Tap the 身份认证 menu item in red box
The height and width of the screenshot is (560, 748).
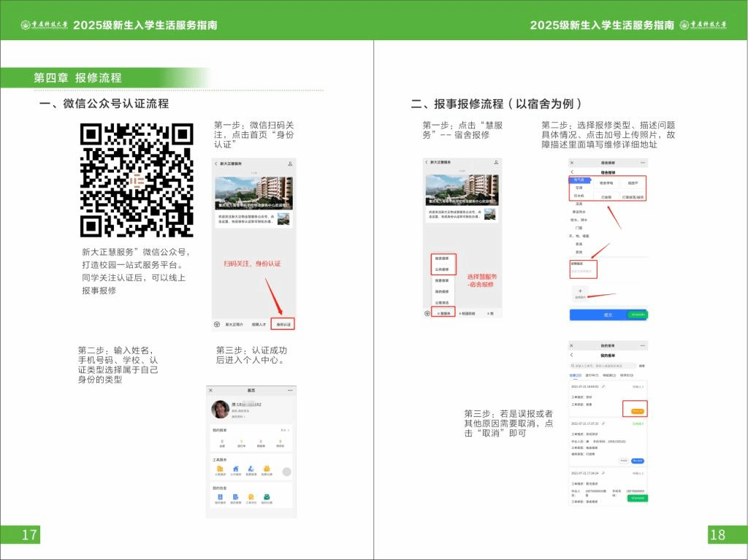(282, 323)
